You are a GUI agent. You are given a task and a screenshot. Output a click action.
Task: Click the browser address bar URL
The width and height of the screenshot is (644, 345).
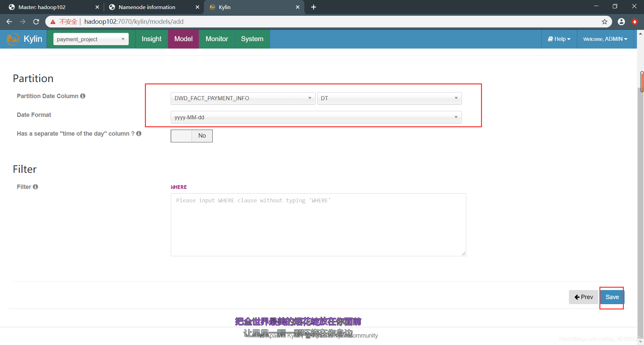click(x=134, y=22)
